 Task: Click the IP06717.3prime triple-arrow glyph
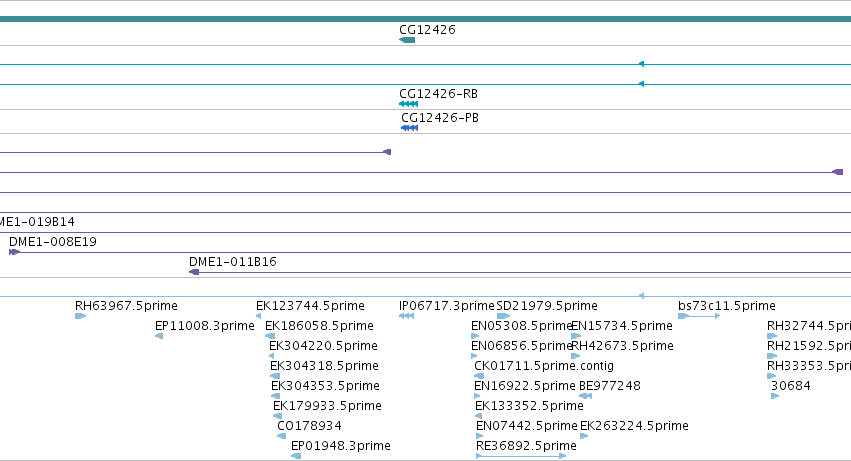(407, 316)
